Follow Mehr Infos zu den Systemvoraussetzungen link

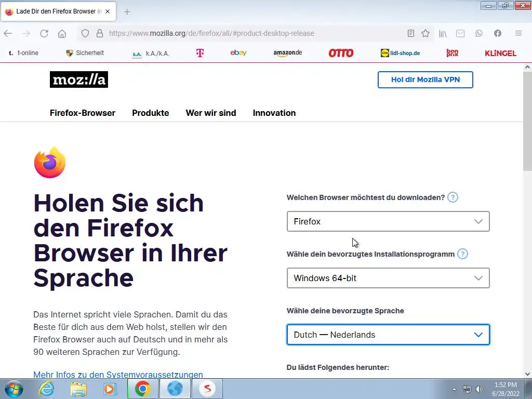[x=118, y=374]
